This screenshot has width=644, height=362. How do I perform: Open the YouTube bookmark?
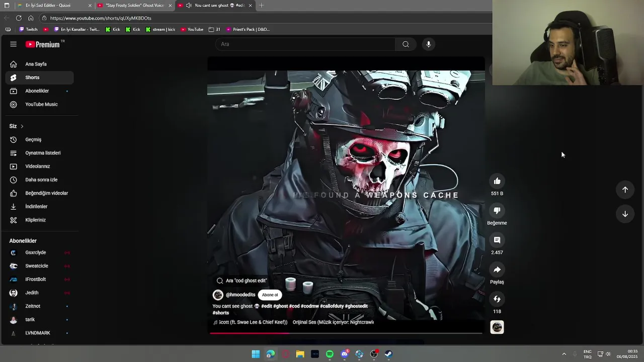[x=192, y=29]
